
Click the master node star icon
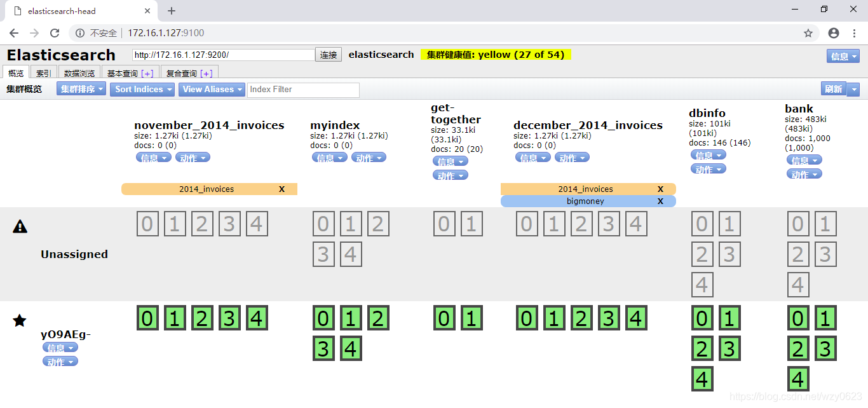point(20,320)
